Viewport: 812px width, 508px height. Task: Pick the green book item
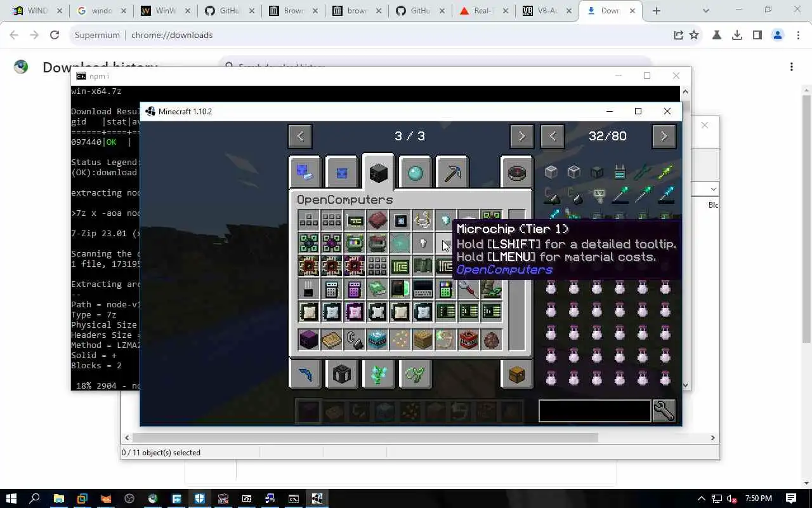[x=377, y=289]
